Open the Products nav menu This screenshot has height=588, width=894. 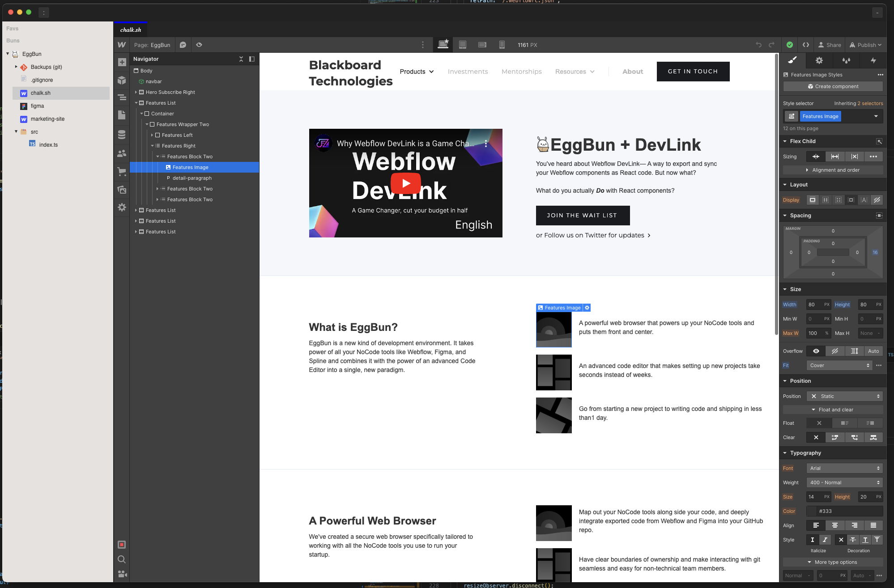(x=417, y=72)
